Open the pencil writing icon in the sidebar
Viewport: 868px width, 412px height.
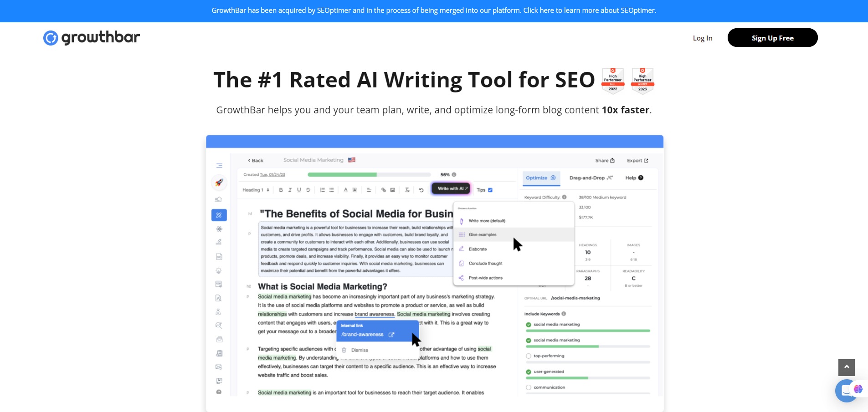[x=219, y=242]
